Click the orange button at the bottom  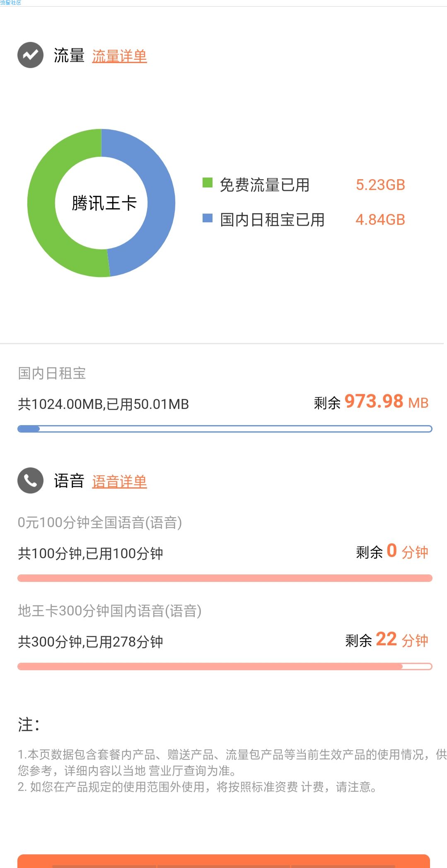click(224, 861)
